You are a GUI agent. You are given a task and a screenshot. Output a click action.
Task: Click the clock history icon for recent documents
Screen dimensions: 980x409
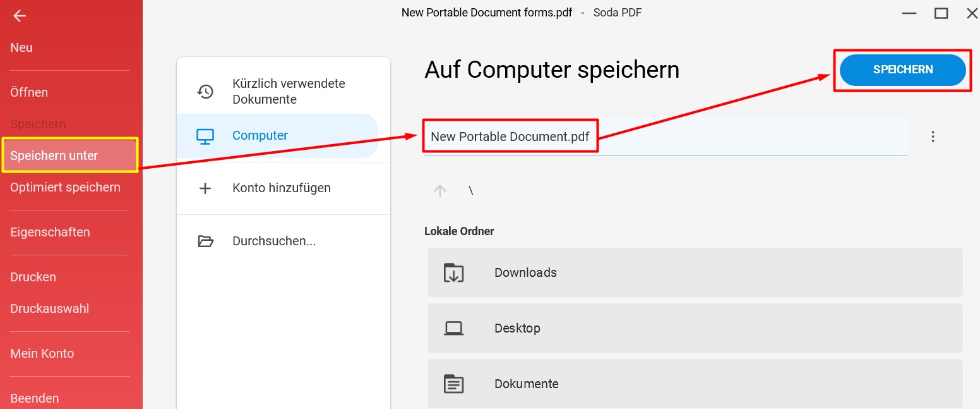205,92
